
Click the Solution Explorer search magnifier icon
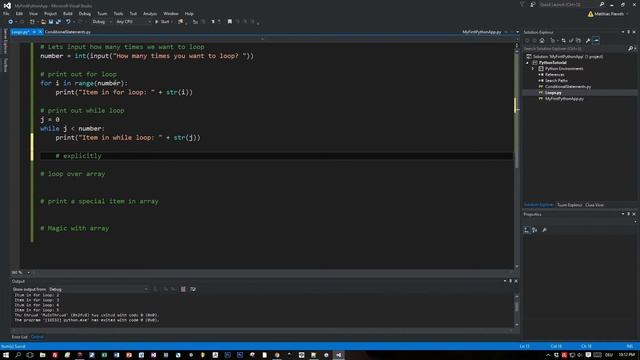630,49
